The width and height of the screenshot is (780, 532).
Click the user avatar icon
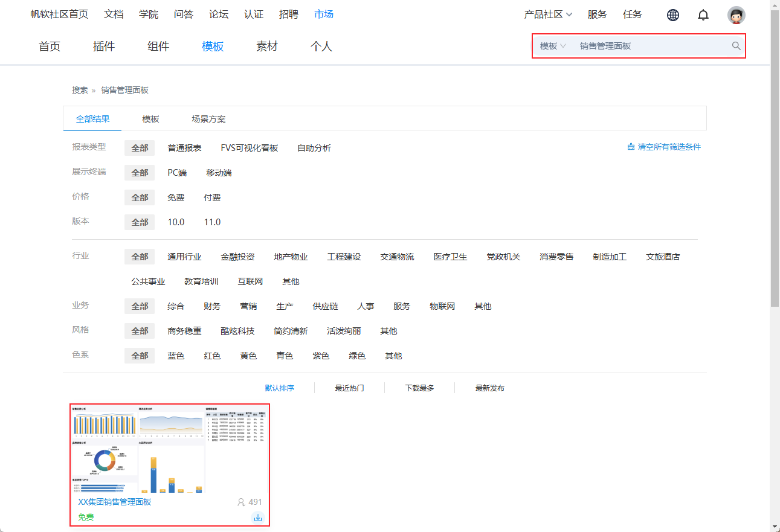[x=736, y=15]
